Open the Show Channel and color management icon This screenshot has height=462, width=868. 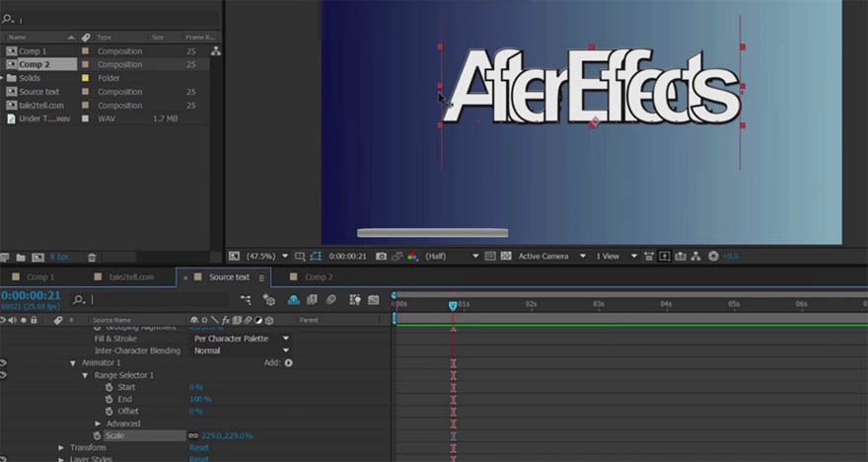click(x=412, y=256)
